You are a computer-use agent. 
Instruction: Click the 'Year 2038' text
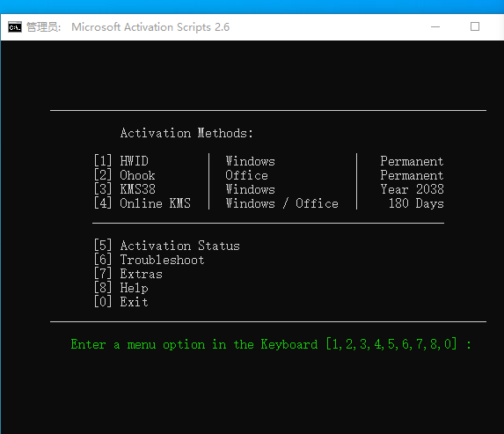412,189
